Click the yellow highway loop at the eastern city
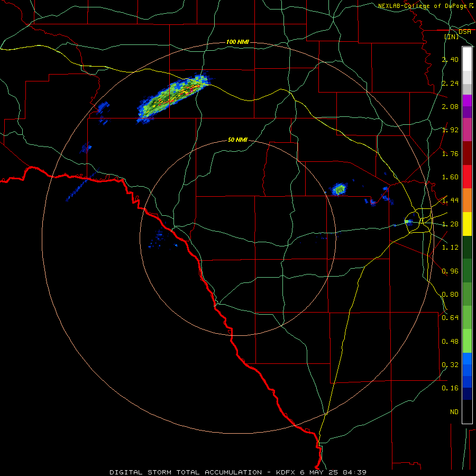This screenshot has height=476, width=476. (418, 221)
